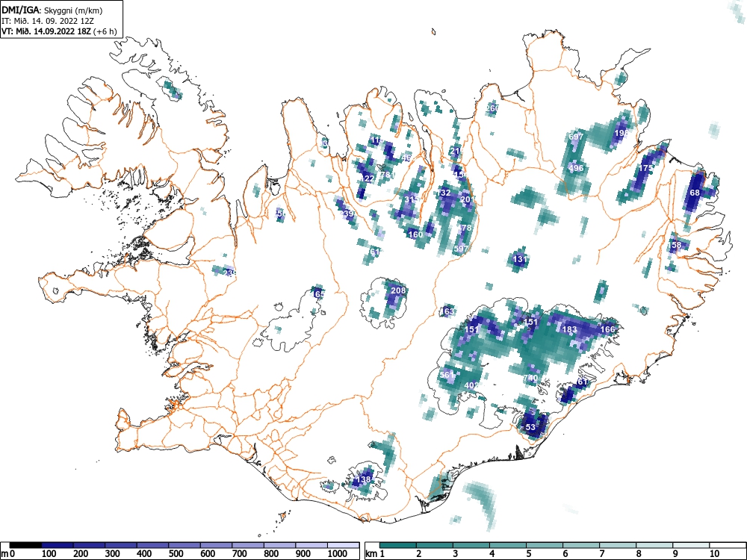Click the '131' value in the highlands

[520, 260]
